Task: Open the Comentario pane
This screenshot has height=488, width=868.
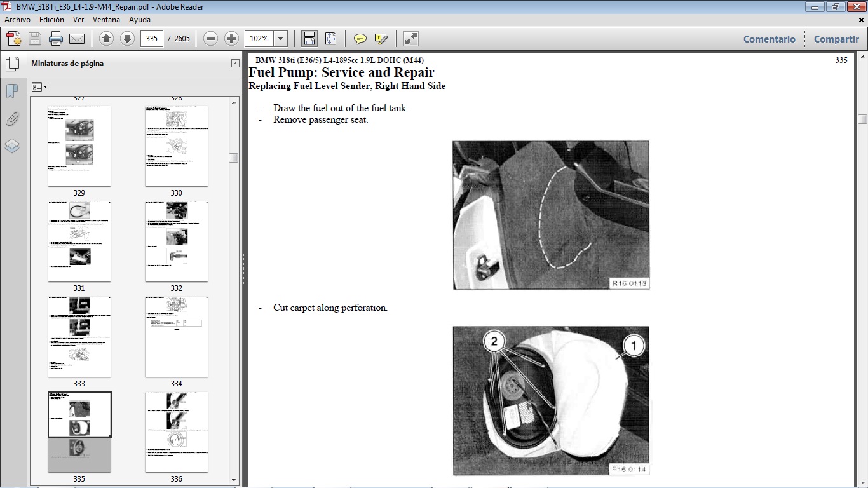Action: [x=769, y=39]
